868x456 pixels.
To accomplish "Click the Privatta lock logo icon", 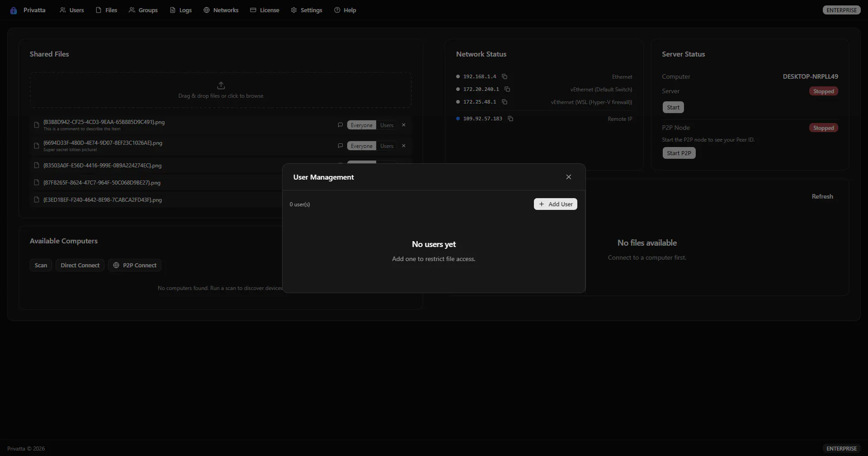I will point(14,10).
